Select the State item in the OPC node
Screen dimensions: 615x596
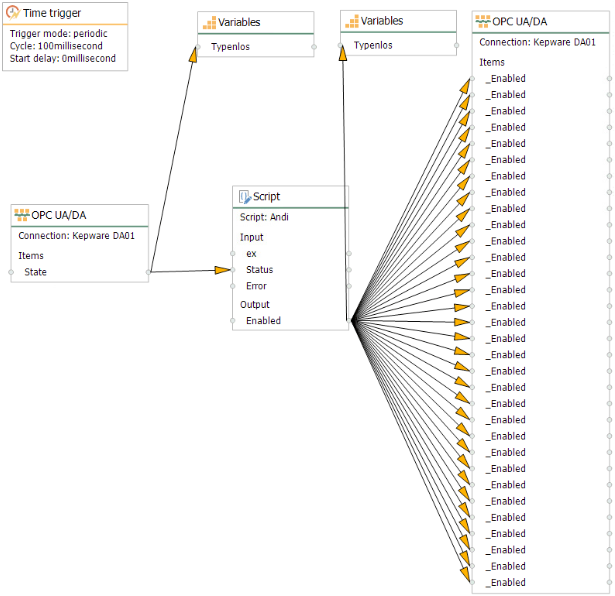pos(36,271)
